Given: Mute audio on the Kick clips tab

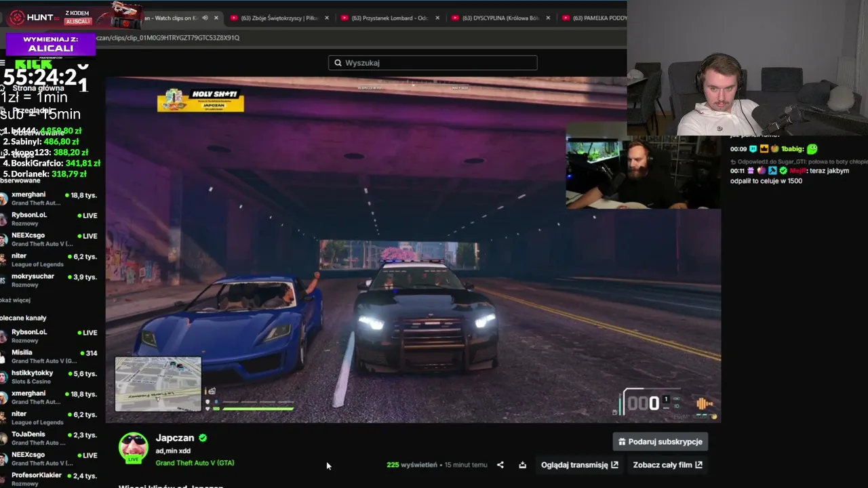Looking at the screenshot, I should pos(205,18).
